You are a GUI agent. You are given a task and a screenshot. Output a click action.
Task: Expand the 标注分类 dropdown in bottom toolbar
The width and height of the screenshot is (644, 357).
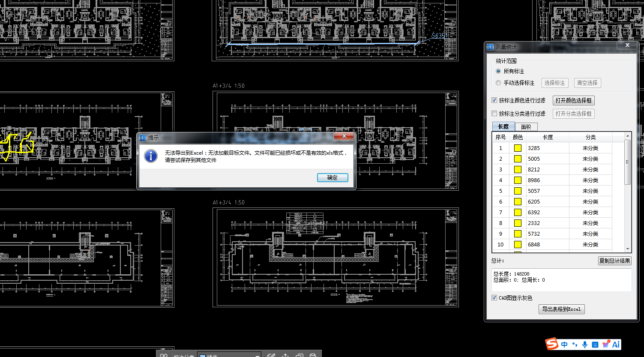(258, 355)
